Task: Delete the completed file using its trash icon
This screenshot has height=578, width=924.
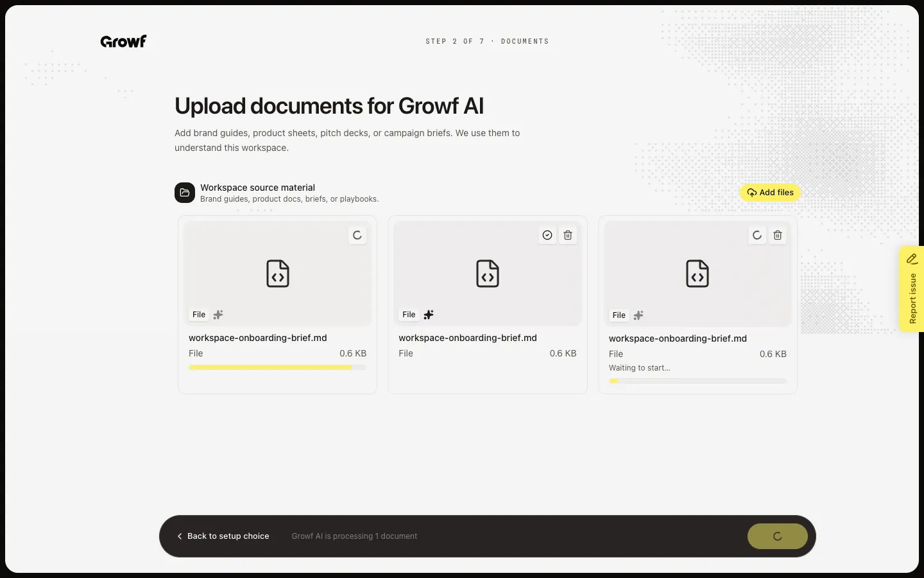Action: point(568,235)
